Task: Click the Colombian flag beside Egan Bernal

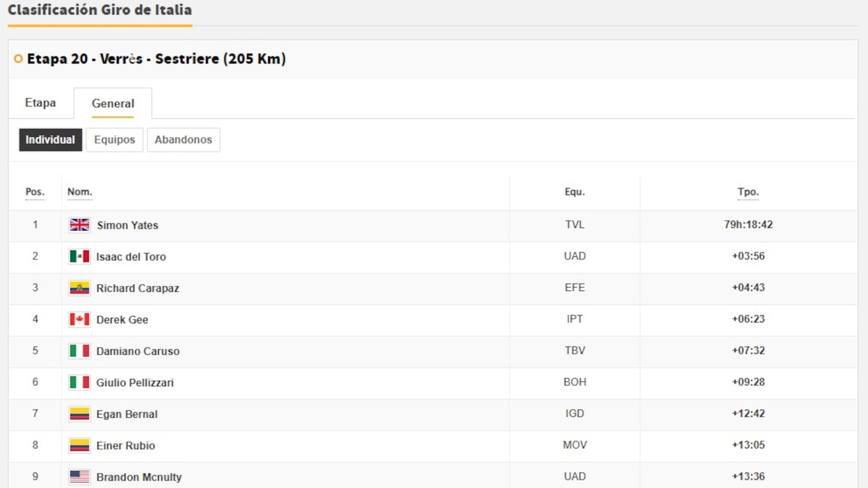Action: tap(79, 414)
